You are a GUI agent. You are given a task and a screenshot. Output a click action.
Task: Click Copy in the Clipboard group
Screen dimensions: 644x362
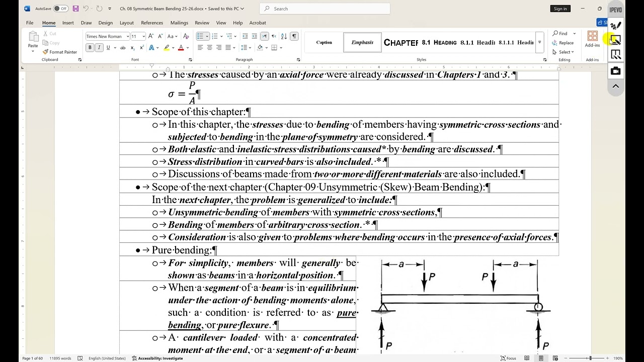pyautogui.click(x=51, y=43)
